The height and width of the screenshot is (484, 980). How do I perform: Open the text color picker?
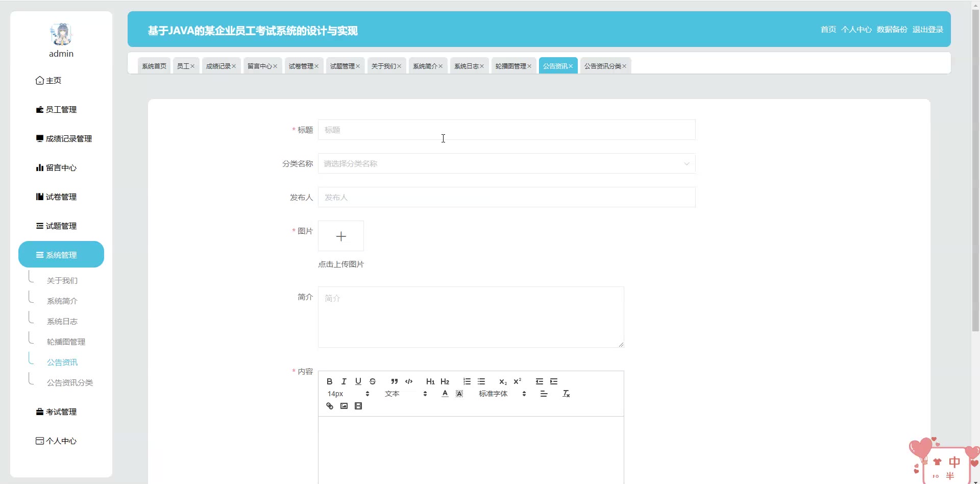coord(445,394)
